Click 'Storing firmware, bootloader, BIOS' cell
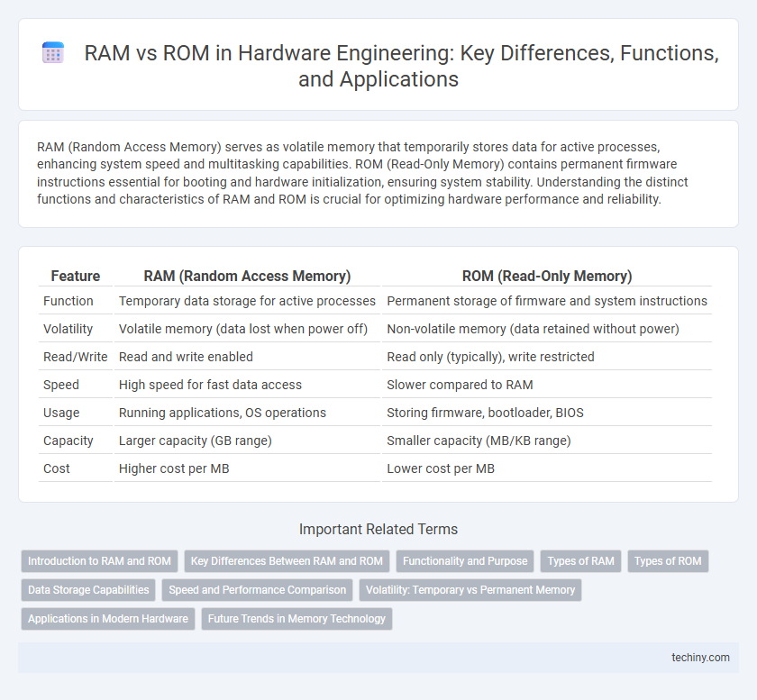757x700 pixels. (547, 413)
